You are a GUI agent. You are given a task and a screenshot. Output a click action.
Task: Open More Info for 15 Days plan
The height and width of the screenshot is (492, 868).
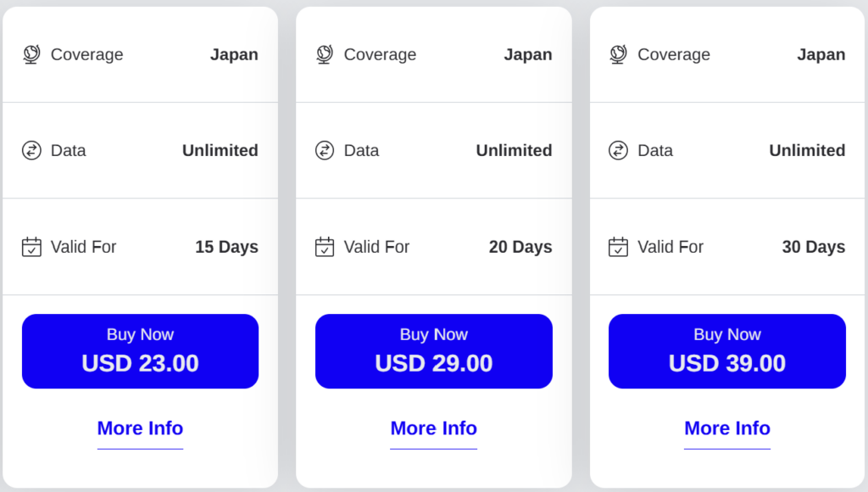140,428
